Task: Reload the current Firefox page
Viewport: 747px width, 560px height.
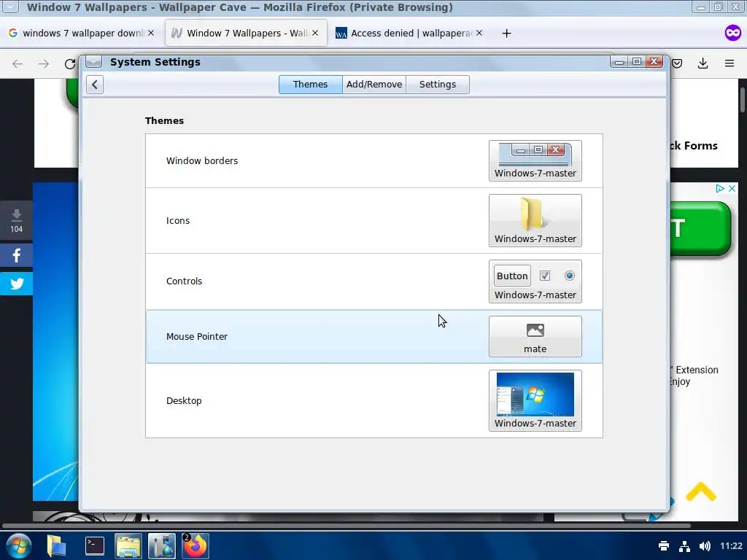Action: coord(70,64)
